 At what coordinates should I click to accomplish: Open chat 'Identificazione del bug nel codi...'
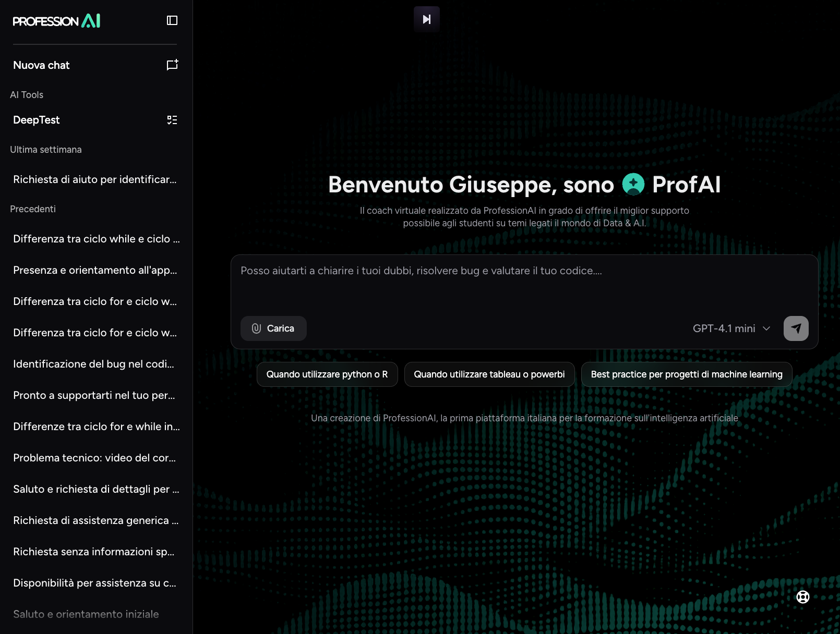tap(94, 364)
